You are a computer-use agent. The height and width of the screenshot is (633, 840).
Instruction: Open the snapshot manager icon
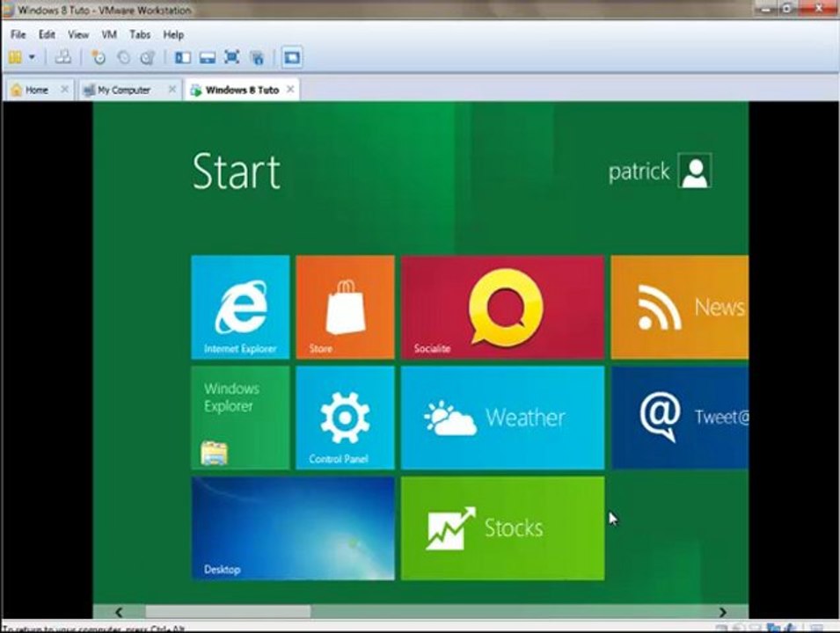point(147,57)
